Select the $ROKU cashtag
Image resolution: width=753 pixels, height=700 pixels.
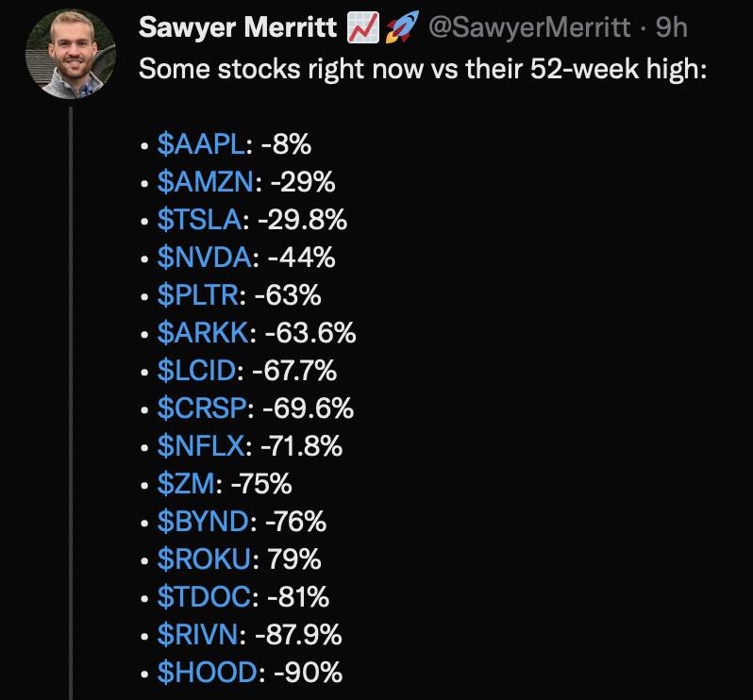(x=205, y=558)
